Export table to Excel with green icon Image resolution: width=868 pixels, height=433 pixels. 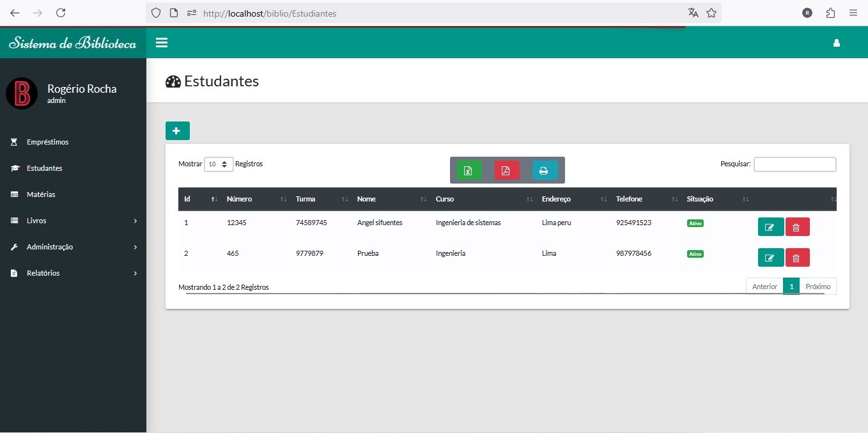coord(469,170)
